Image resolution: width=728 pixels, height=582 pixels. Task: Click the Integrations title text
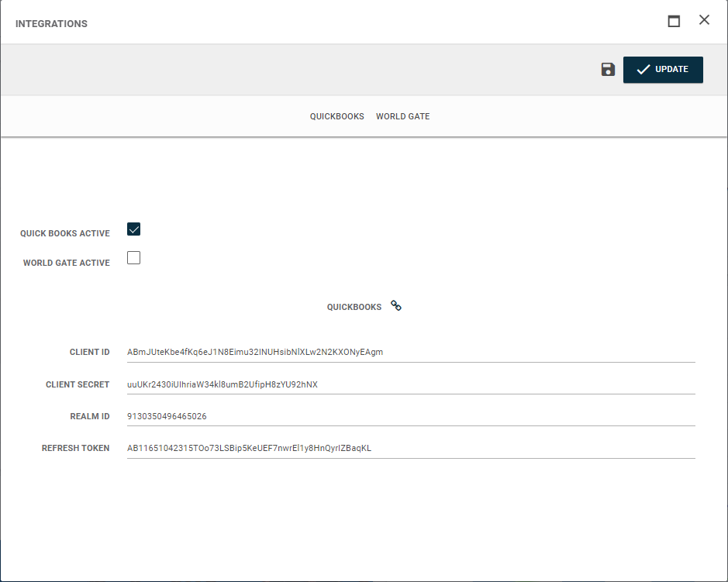tap(51, 24)
